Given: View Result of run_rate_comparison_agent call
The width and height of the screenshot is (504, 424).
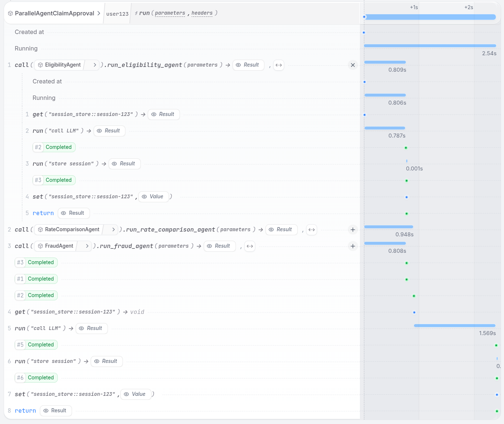Looking at the screenshot, I should tap(281, 229).
